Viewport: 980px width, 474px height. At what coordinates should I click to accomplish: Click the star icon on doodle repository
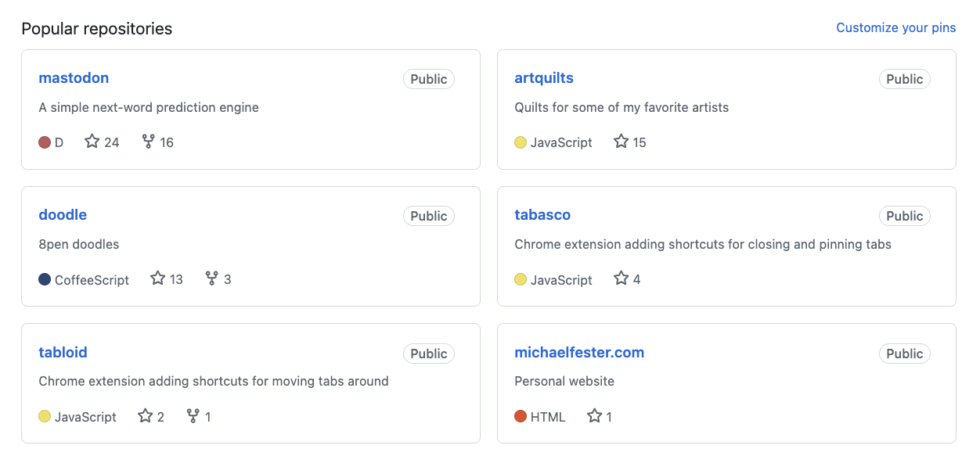(158, 278)
